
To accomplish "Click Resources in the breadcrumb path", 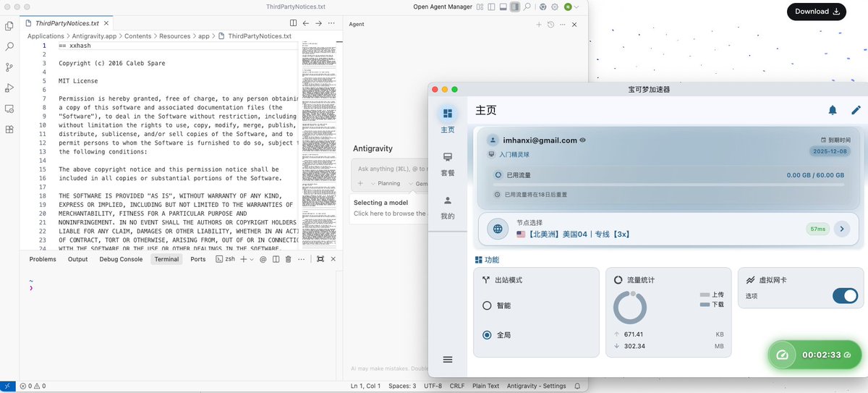I will click(x=174, y=35).
